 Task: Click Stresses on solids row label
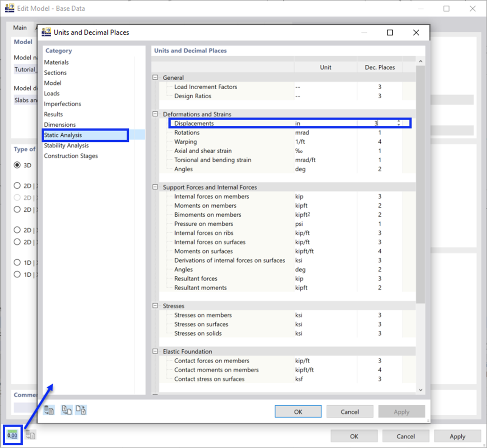coord(198,333)
